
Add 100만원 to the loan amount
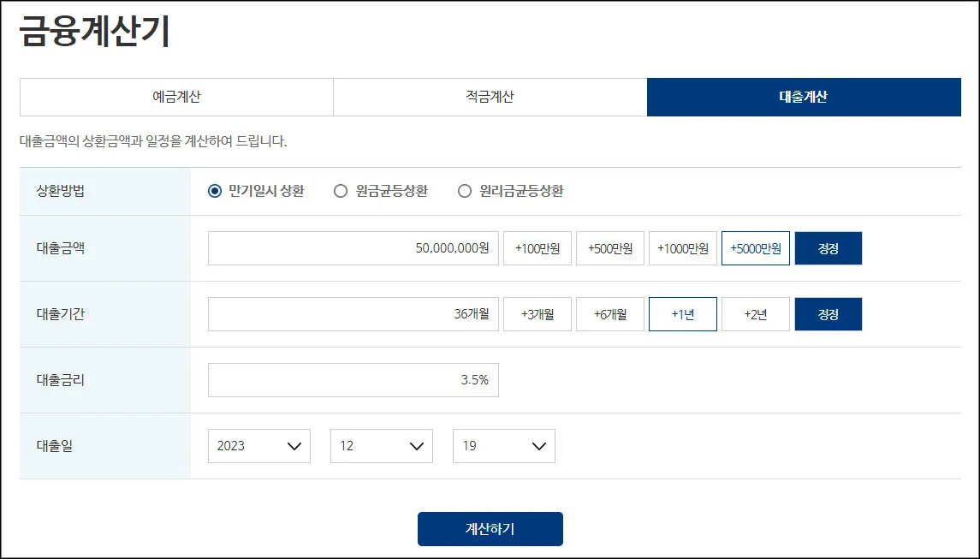click(537, 247)
